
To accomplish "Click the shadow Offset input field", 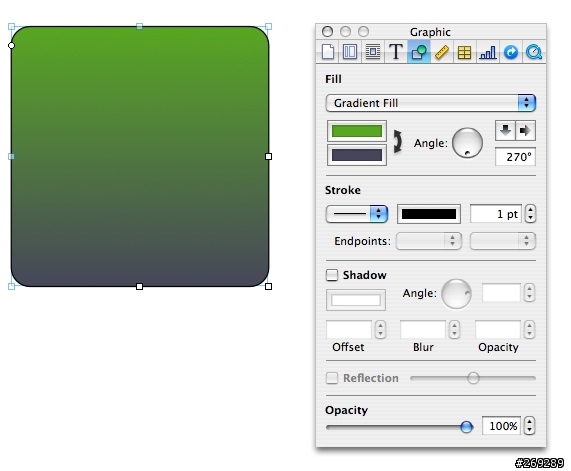I will click(349, 329).
